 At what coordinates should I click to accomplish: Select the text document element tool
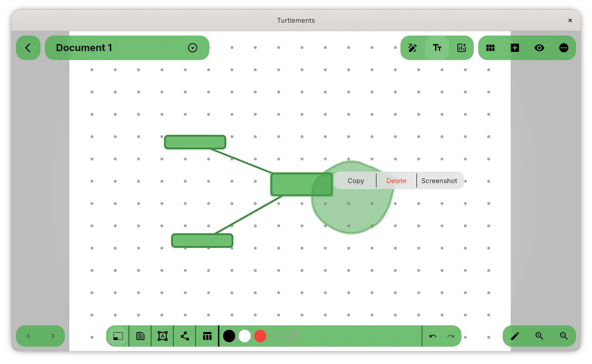click(x=140, y=336)
